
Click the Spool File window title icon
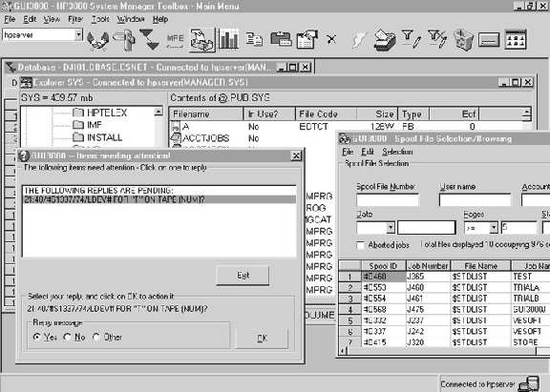pos(344,138)
